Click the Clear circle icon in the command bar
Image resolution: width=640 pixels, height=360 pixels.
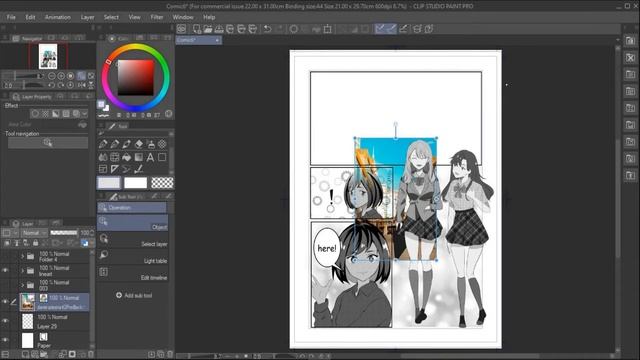[x=293, y=29]
